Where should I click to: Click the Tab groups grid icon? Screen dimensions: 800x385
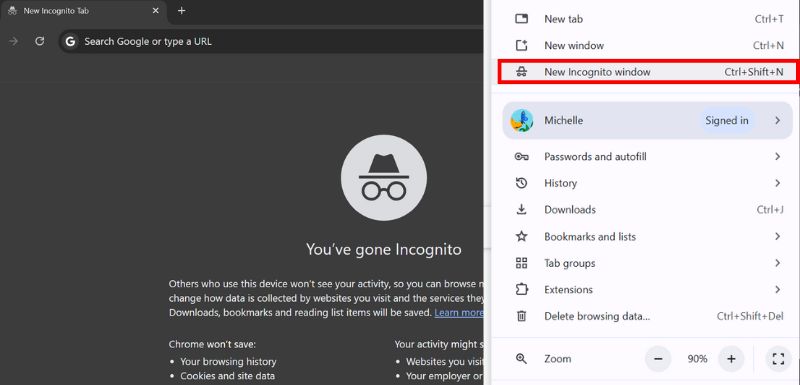(x=521, y=263)
